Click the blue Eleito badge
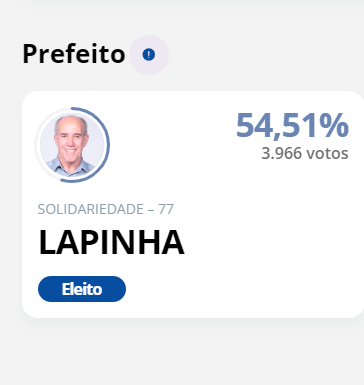The image size is (364, 385). [82, 289]
